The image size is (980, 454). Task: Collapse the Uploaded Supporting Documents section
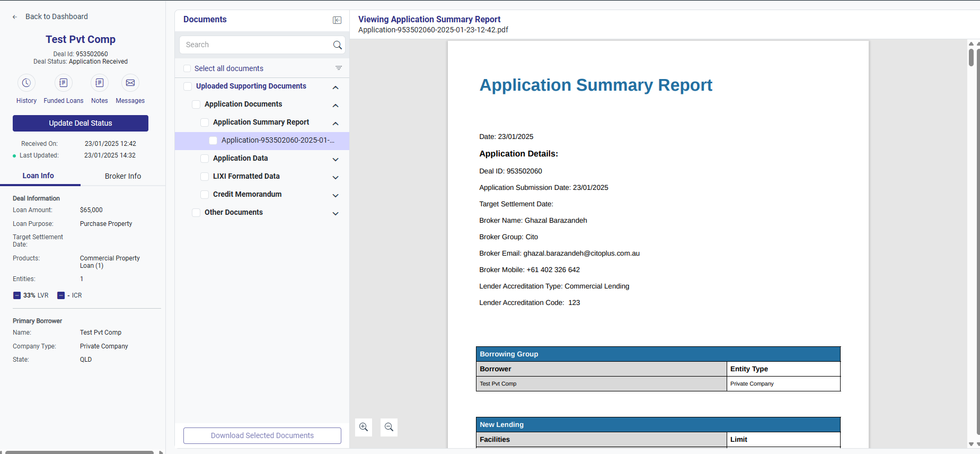coord(336,87)
